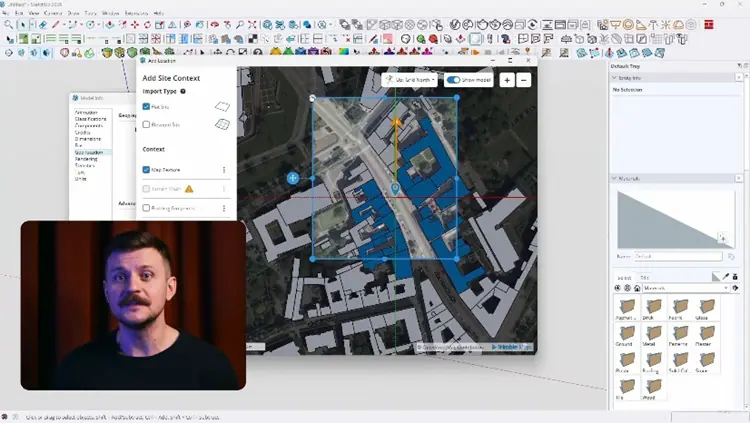Select Rendering in Model Info list
The width and height of the screenshot is (750, 423).
86,159
